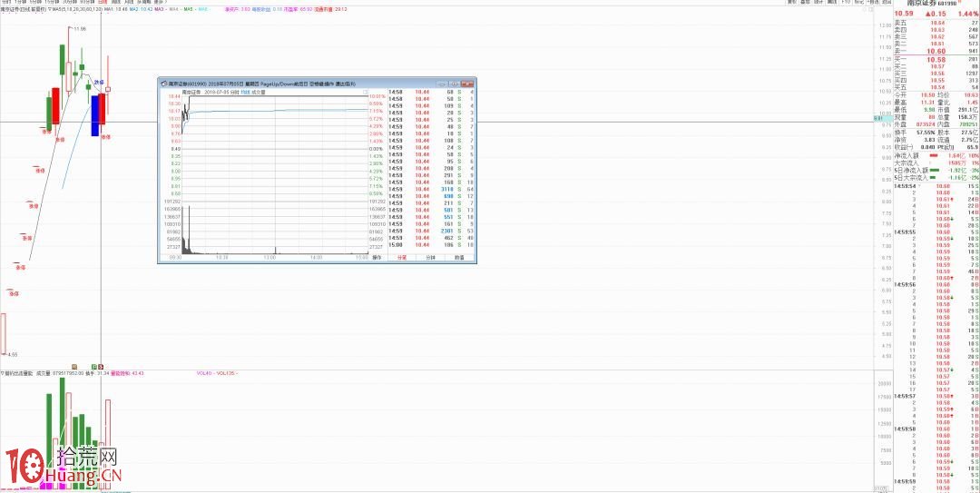980x493 pixels.
Task: Close the 南京证券 popup window
Action: pos(466,84)
